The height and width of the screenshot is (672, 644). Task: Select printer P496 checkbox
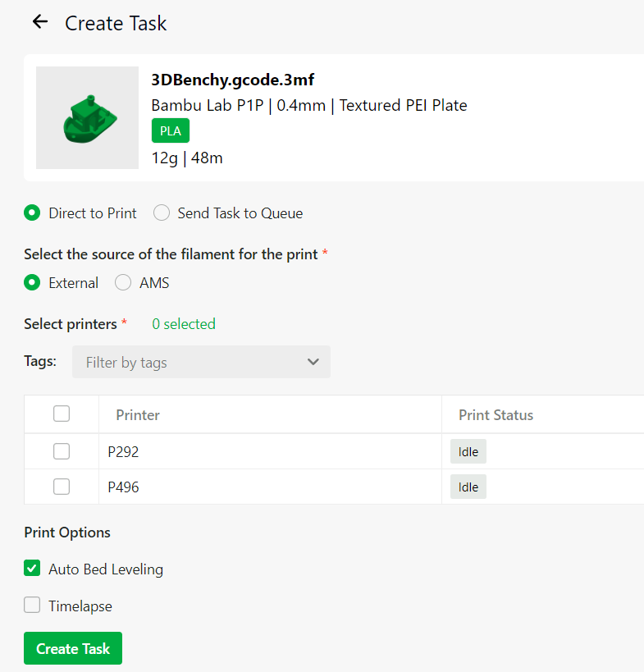pyautogui.click(x=62, y=487)
